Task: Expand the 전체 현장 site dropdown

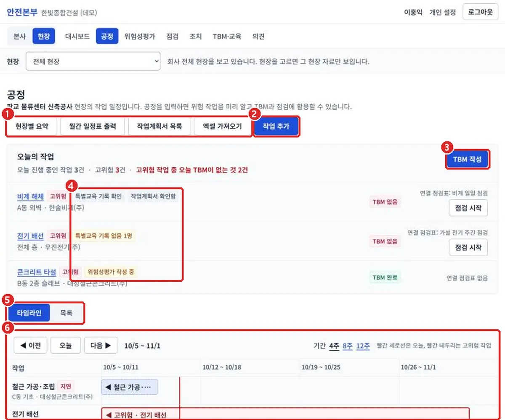Action: pos(93,61)
